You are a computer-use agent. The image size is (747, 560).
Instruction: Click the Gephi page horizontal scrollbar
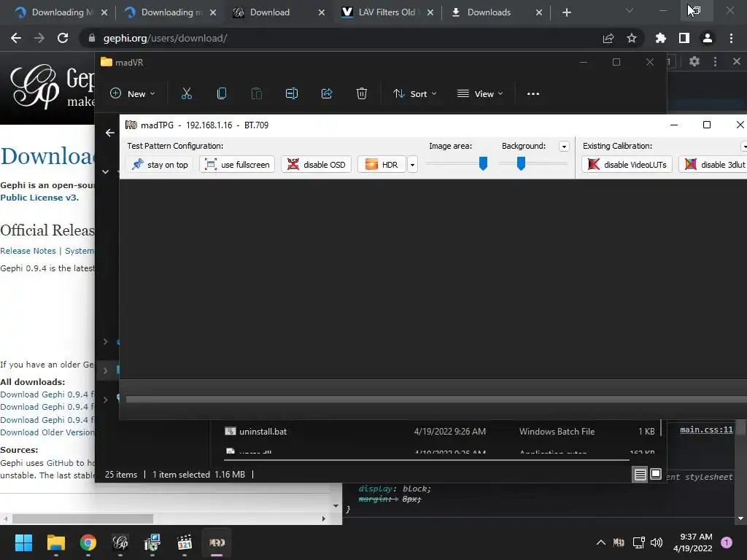(x=82, y=518)
